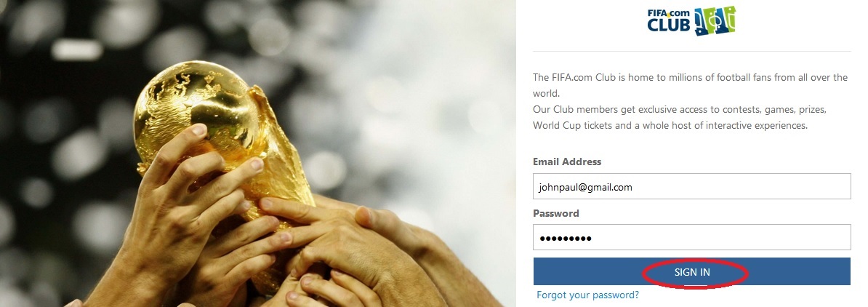Open the Forgot your password link
The width and height of the screenshot is (868, 307).
click(x=587, y=295)
